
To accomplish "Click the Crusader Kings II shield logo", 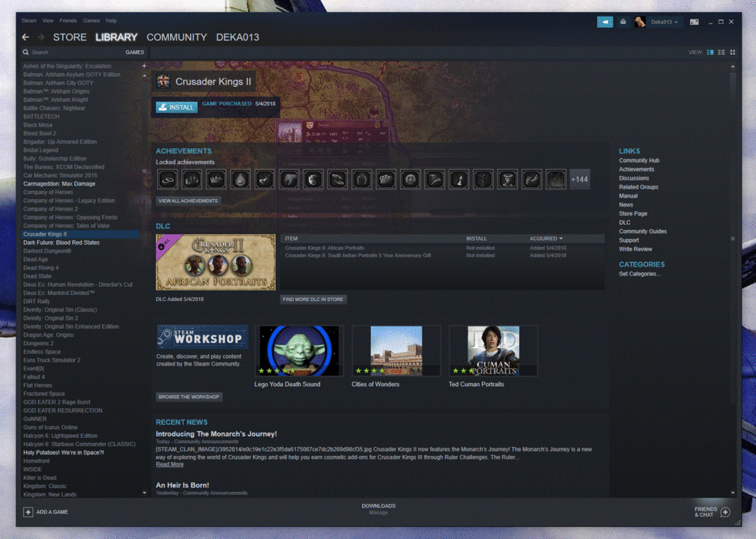I will [x=163, y=82].
